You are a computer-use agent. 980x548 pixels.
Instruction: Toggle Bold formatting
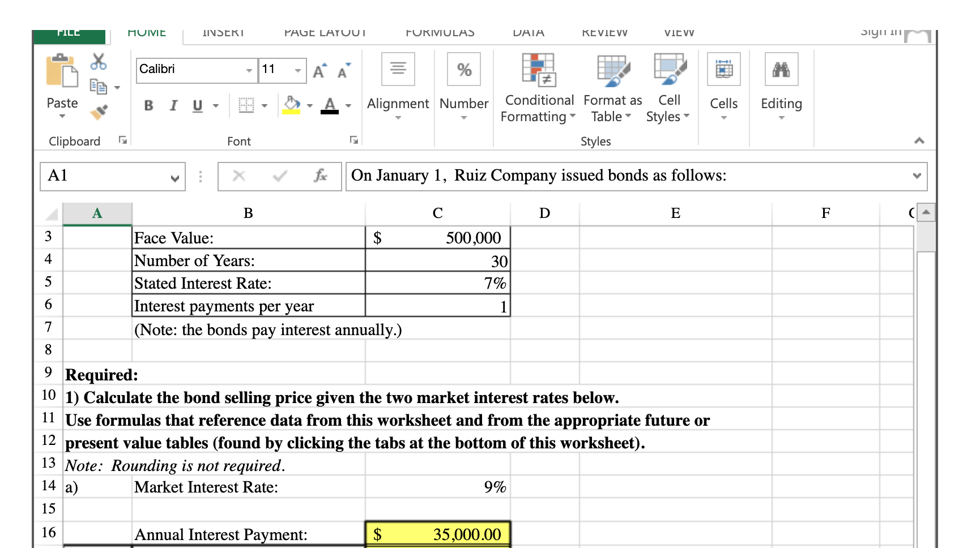click(x=148, y=105)
